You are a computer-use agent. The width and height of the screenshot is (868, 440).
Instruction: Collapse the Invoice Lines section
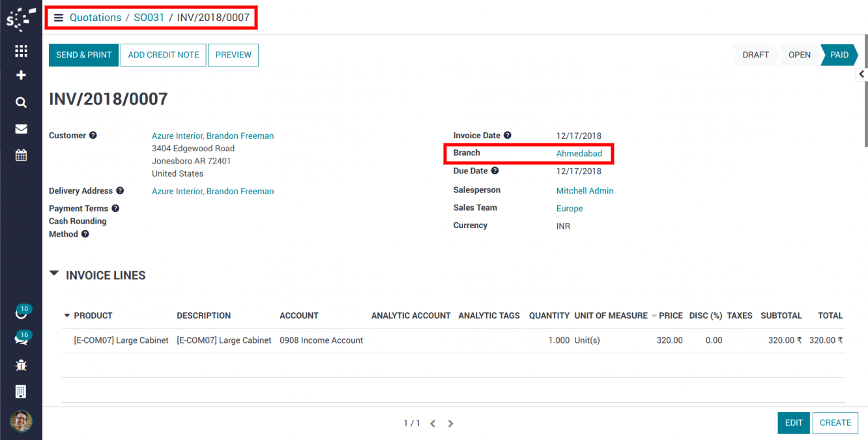[x=54, y=274]
